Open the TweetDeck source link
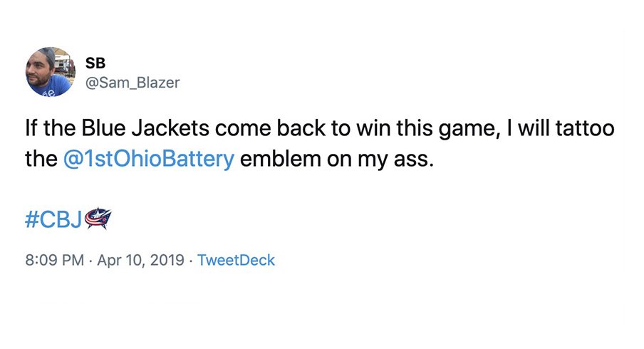Screen dimensions: 644x349 click(x=236, y=260)
